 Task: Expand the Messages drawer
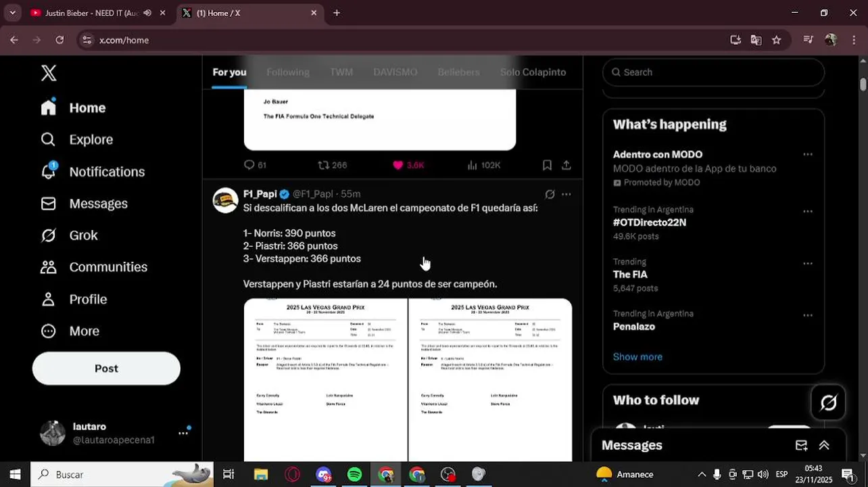click(x=824, y=445)
